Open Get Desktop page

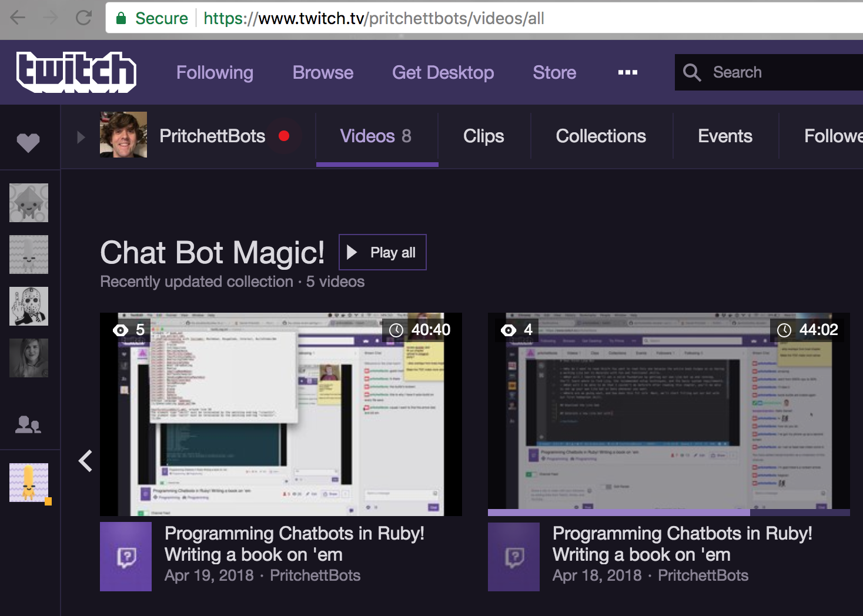tap(443, 72)
